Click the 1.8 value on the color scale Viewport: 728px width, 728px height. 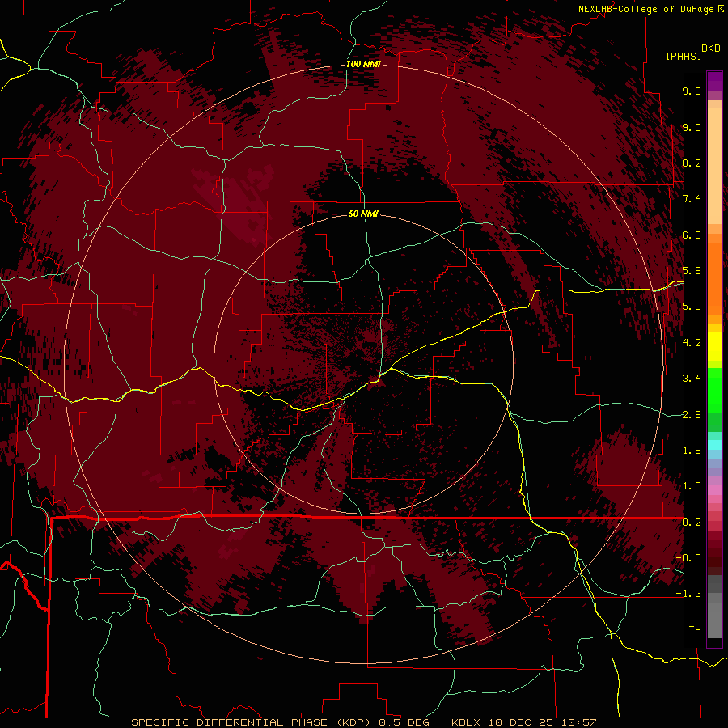[x=692, y=451]
